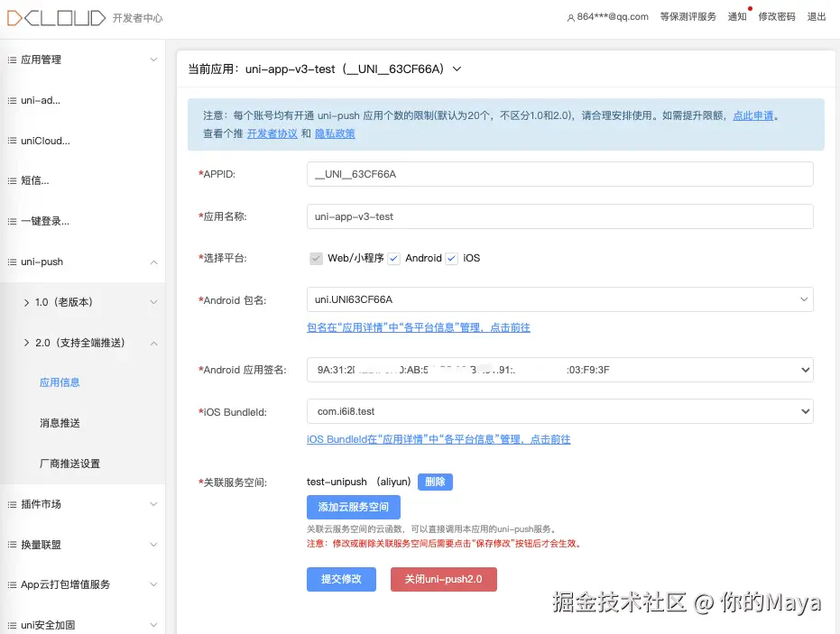Click 退出 to log out
840x634 pixels.
[x=817, y=16]
